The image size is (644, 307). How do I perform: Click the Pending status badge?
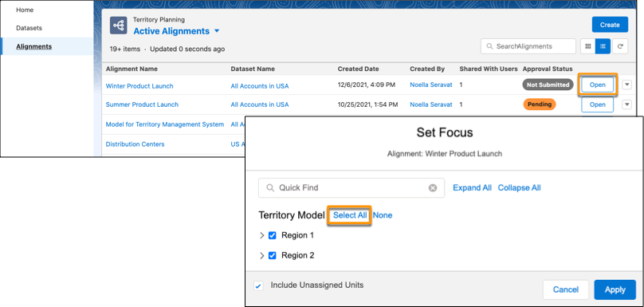coord(540,104)
